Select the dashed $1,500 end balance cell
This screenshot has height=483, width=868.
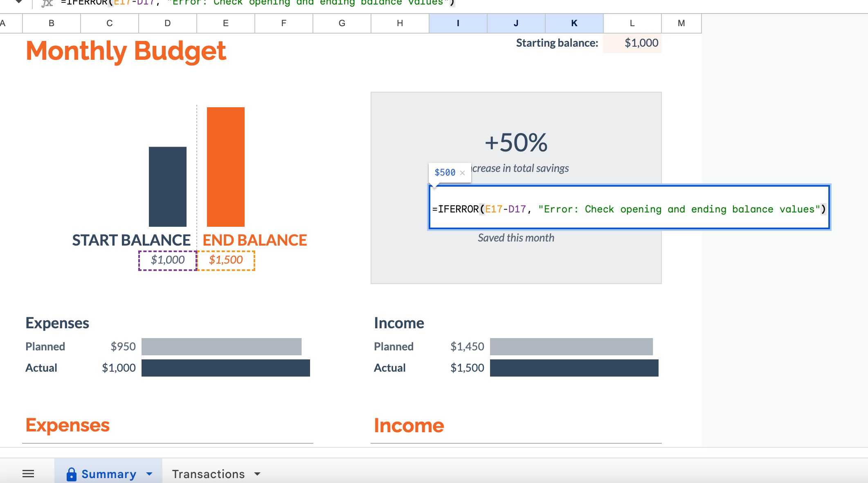pos(226,260)
